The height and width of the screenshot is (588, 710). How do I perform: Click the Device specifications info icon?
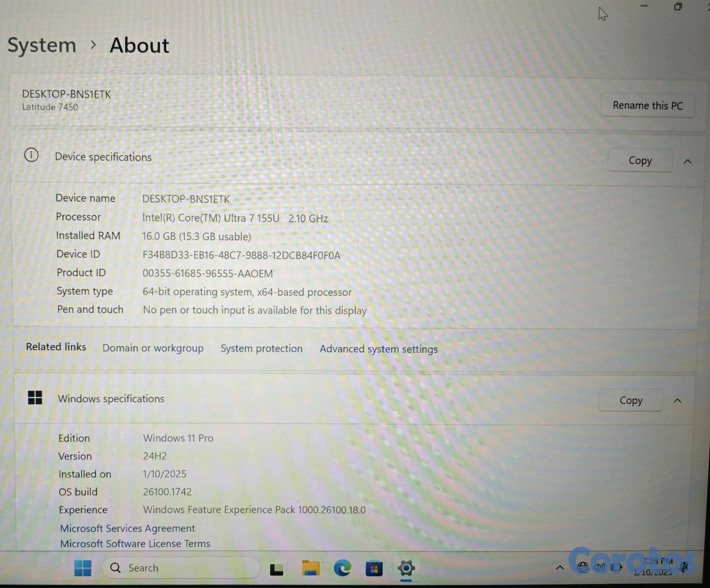point(31,155)
